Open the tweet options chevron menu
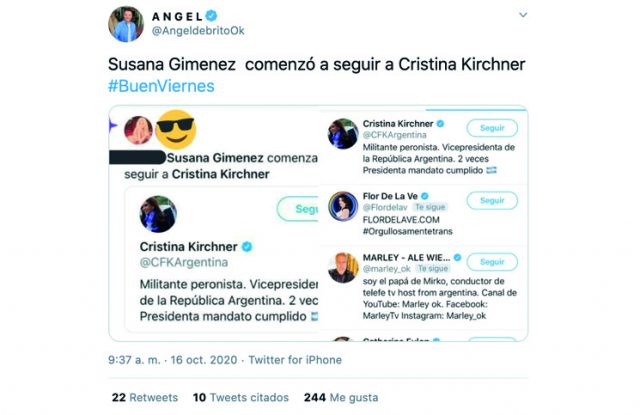Image resolution: width=640 pixels, height=415 pixels. [523, 17]
